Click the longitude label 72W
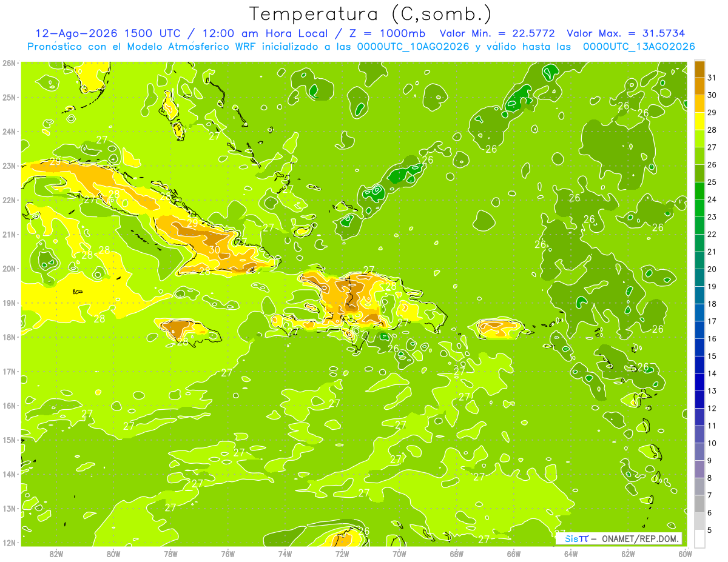The width and height of the screenshot is (728, 562). 342,554
